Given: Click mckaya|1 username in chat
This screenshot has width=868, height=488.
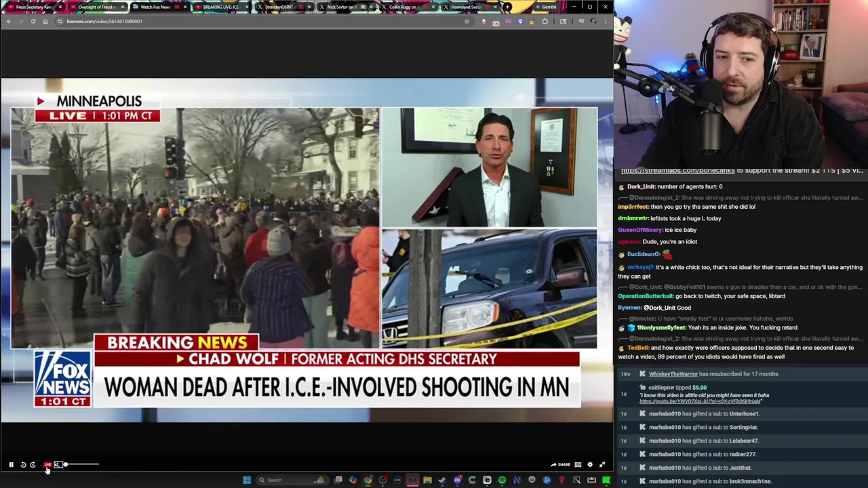Looking at the screenshot, I should pyautogui.click(x=640, y=267).
